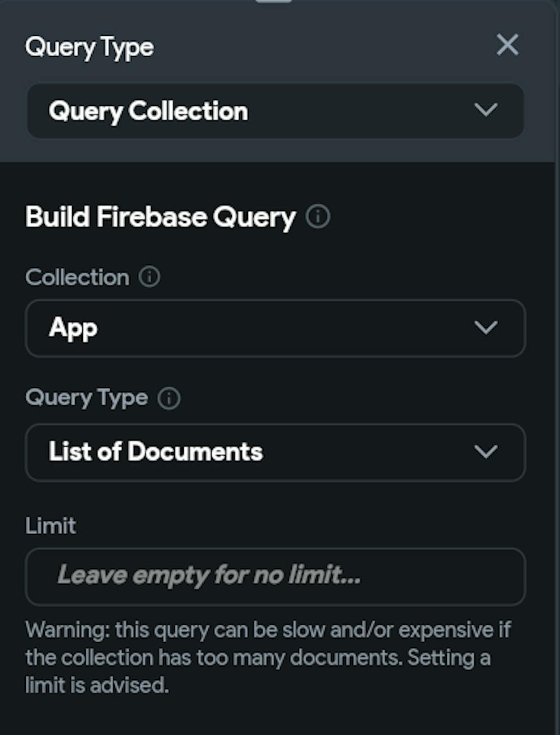Click the Build Firebase Query heading
This screenshot has width=560, height=735.
click(x=160, y=217)
